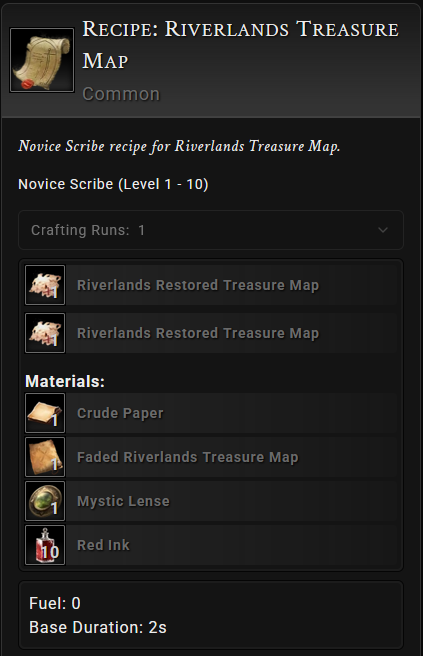Open the Mystic Lense material link
The height and width of the screenshot is (656, 423).
point(123,501)
